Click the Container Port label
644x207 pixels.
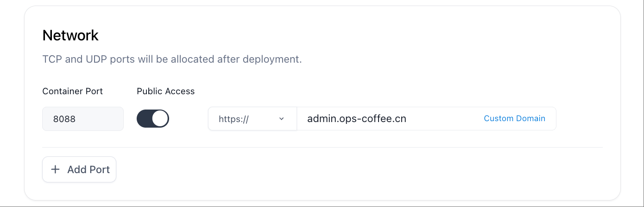(73, 91)
